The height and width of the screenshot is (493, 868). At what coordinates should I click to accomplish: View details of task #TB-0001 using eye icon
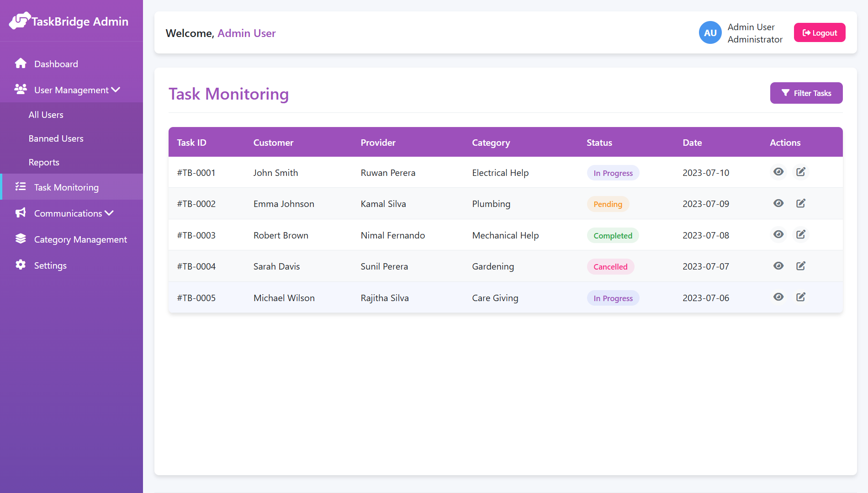point(778,172)
